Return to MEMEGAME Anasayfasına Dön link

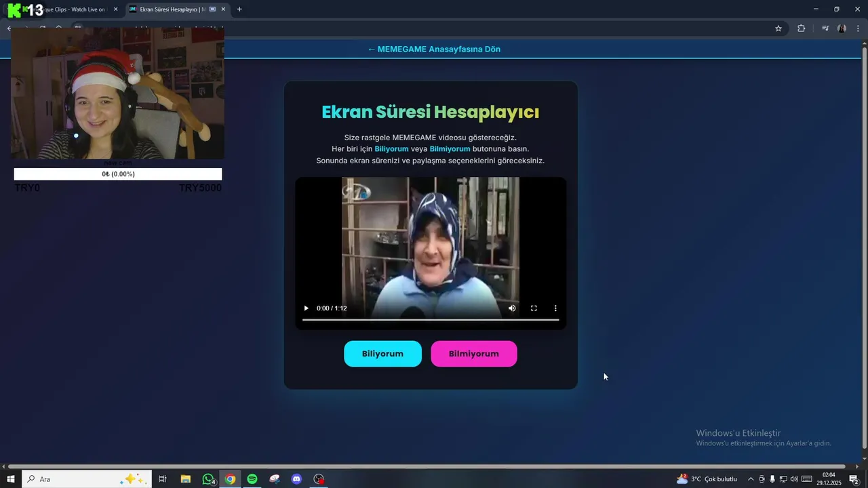(434, 49)
